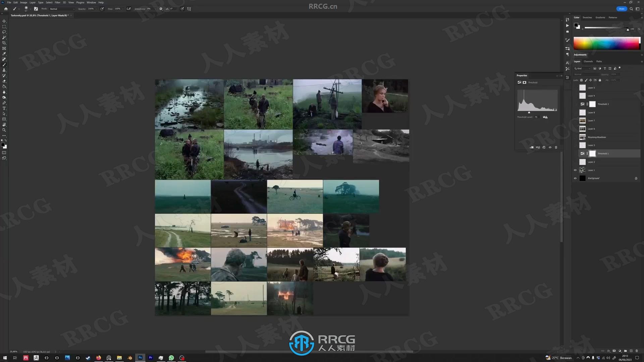The width and height of the screenshot is (644, 362).
Task: Open the Window menu
Action: [91, 2]
